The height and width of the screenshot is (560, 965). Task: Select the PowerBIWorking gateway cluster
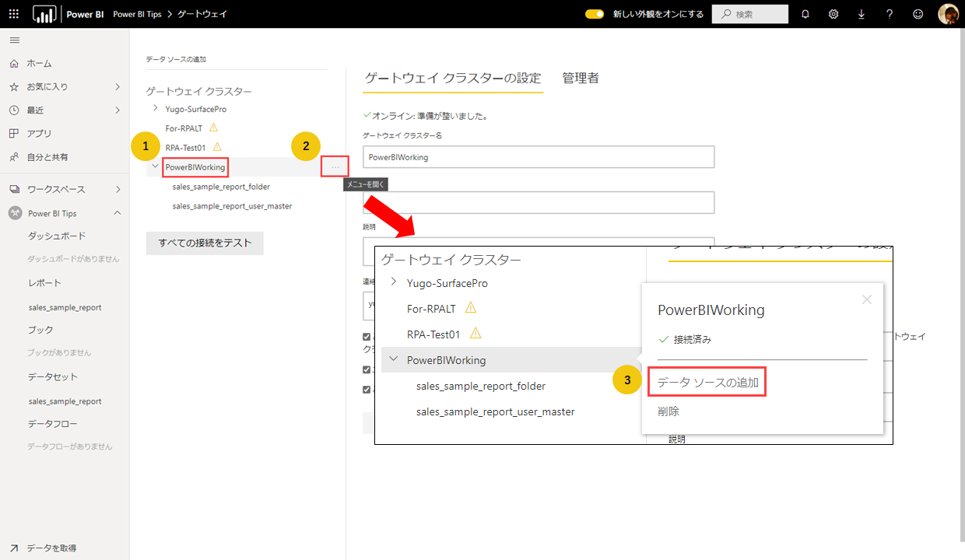pos(195,167)
